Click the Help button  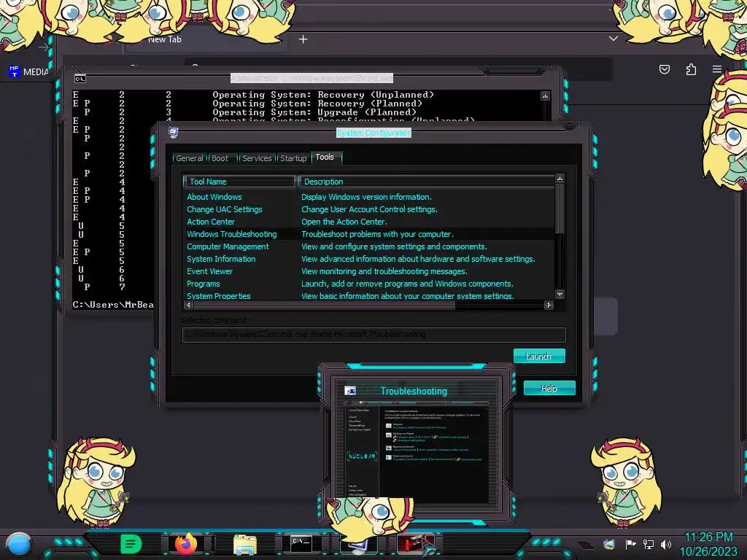click(x=549, y=388)
